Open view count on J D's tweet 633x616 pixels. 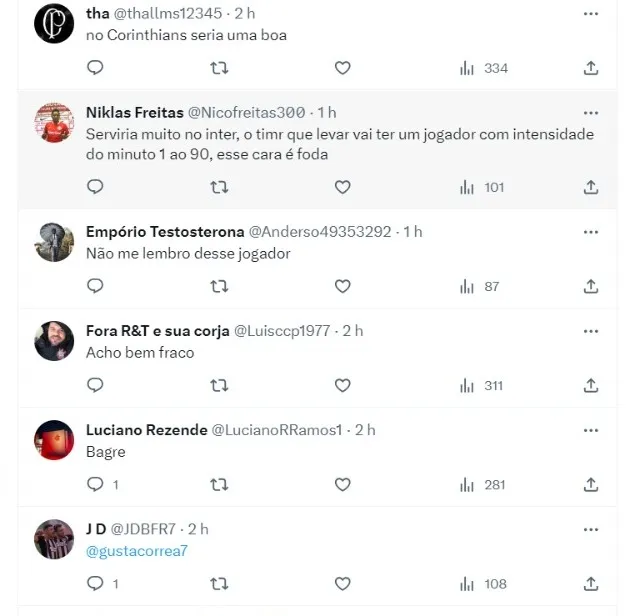coord(484,583)
